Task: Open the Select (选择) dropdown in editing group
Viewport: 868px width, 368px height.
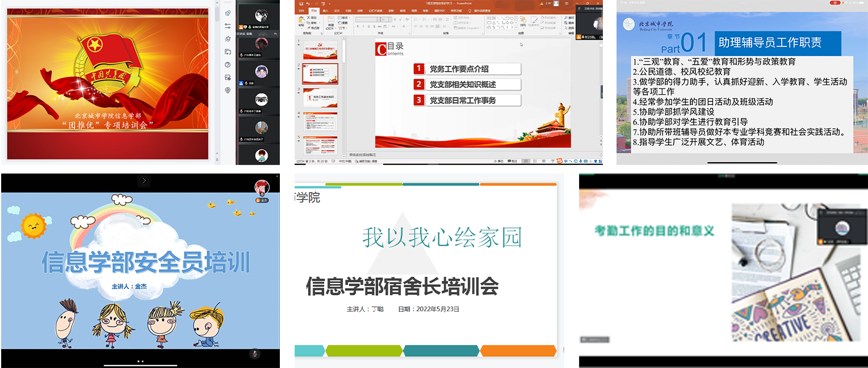Action: click(569, 28)
